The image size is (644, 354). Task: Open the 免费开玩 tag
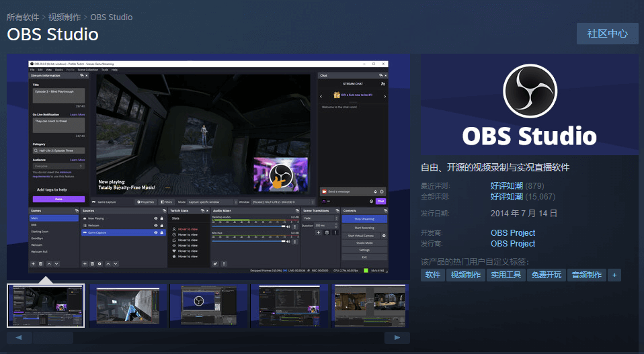[547, 275]
